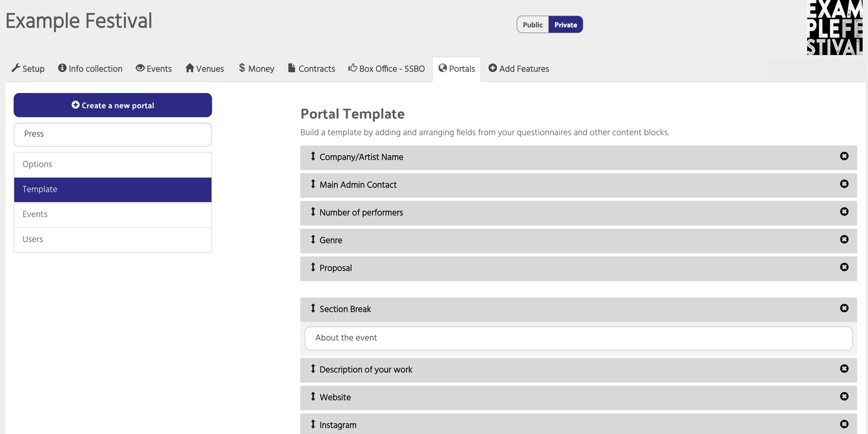The height and width of the screenshot is (434, 868).
Task: Click the dollar sign icon beside Money
Action: (x=242, y=68)
